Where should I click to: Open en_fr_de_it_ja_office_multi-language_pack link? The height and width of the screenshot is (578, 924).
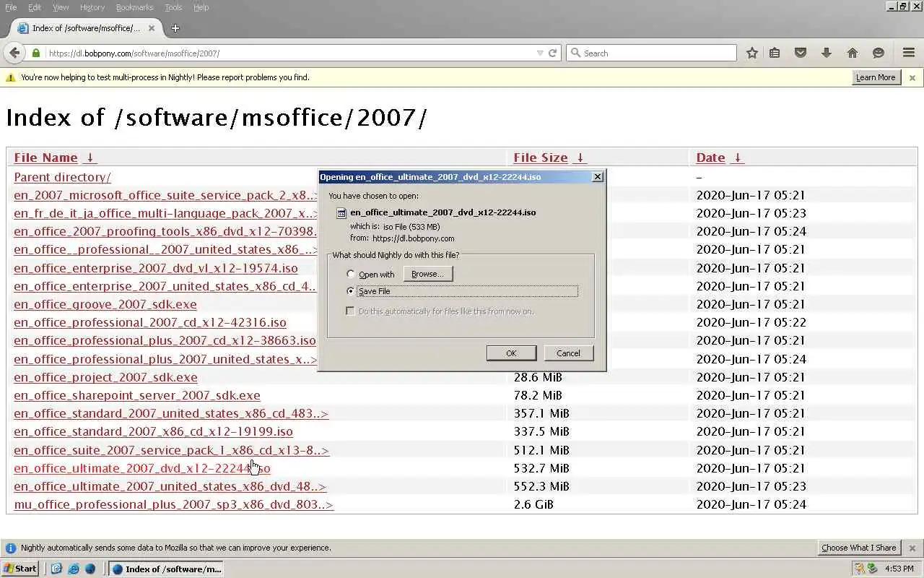click(x=165, y=213)
